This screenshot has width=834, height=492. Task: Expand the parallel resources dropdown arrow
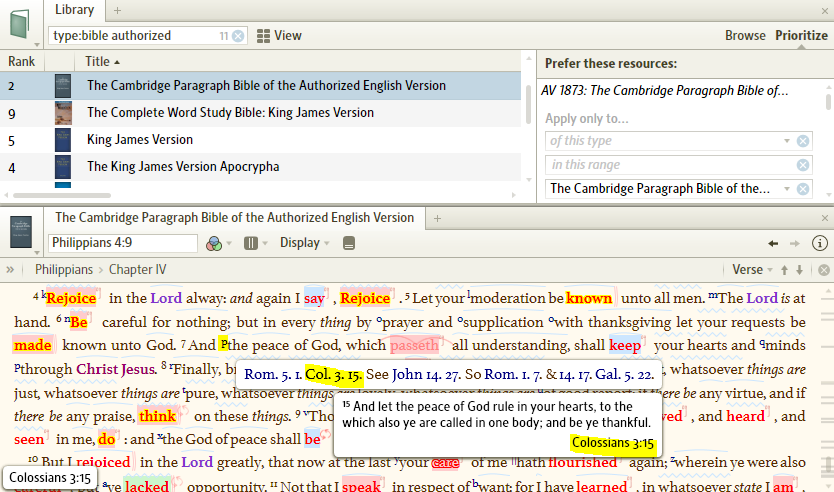[265, 244]
